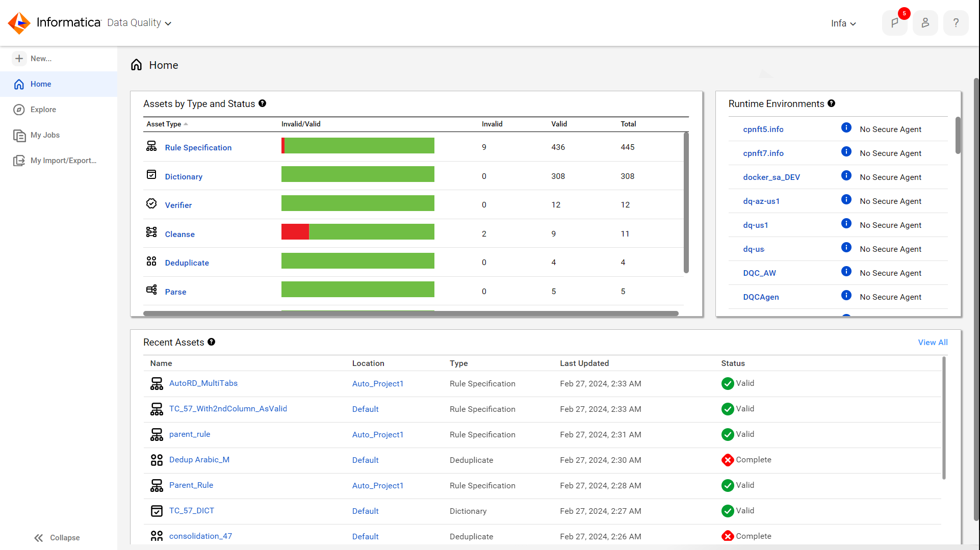Click Default location for TC_57_DICT
Viewport: 980px width, 550px height.
coord(365,511)
